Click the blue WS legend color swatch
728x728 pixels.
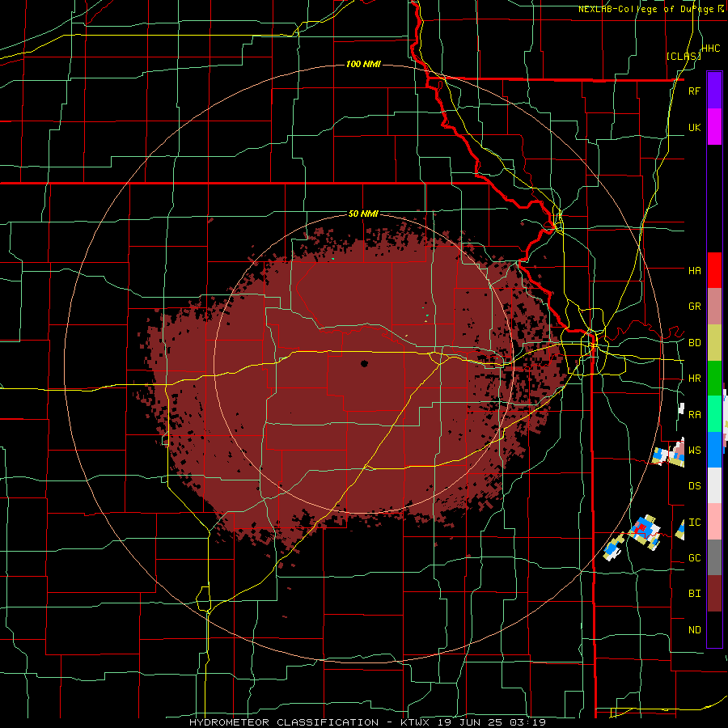click(714, 450)
